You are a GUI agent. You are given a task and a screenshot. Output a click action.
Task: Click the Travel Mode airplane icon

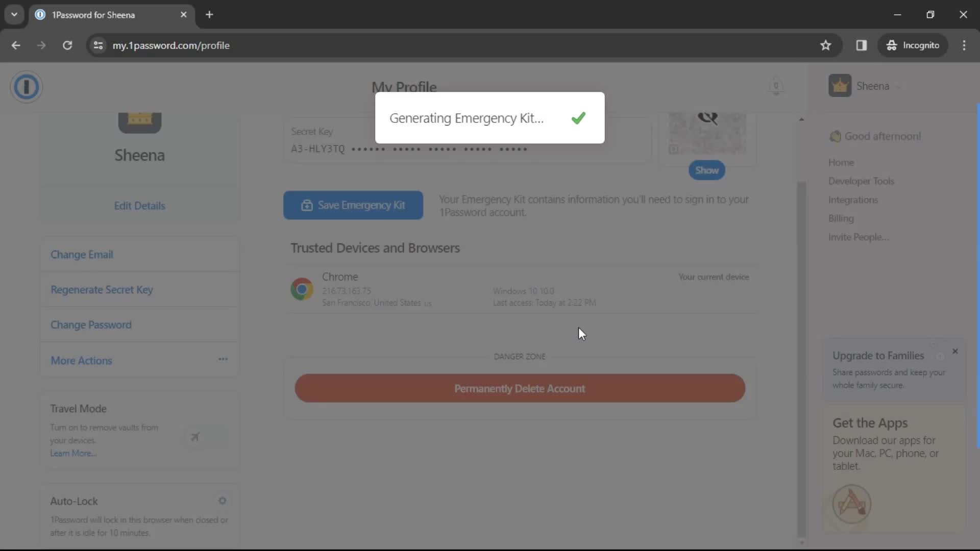click(194, 437)
